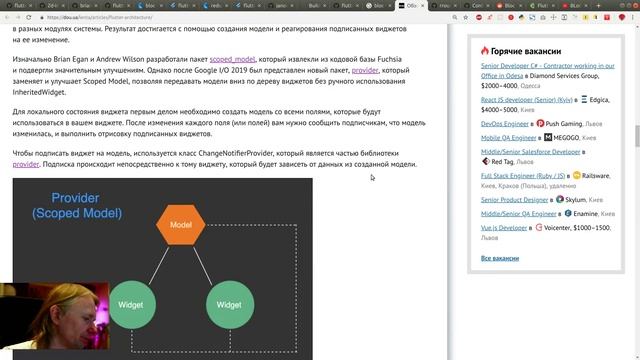
Task: Go forward with the browser forward arrow
Action: click(x=18, y=18)
